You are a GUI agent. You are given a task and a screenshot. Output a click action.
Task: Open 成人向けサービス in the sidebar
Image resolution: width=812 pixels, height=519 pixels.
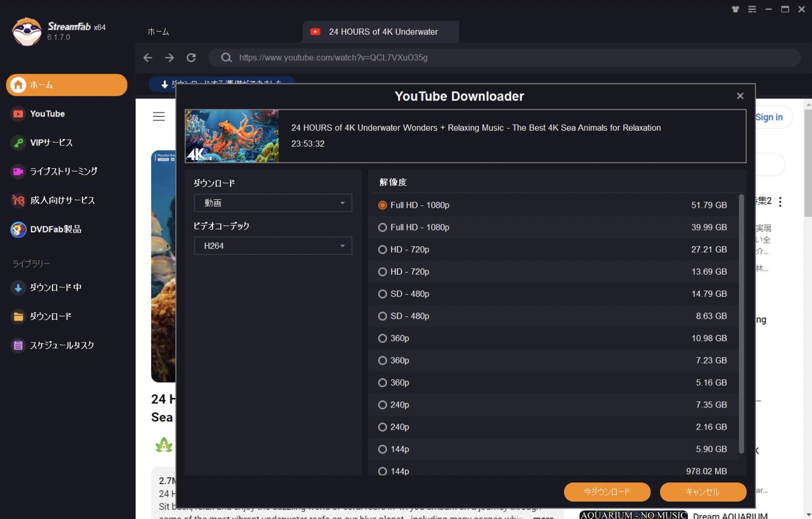[x=53, y=200]
